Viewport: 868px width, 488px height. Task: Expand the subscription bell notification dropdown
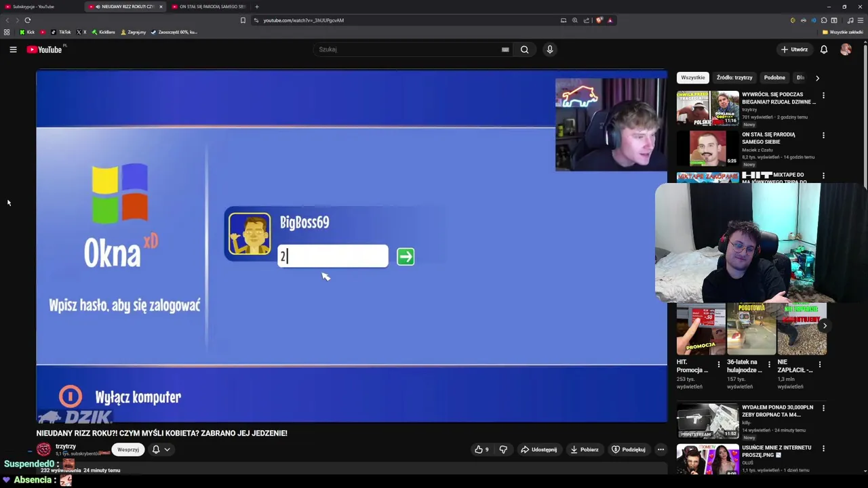(x=161, y=449)
